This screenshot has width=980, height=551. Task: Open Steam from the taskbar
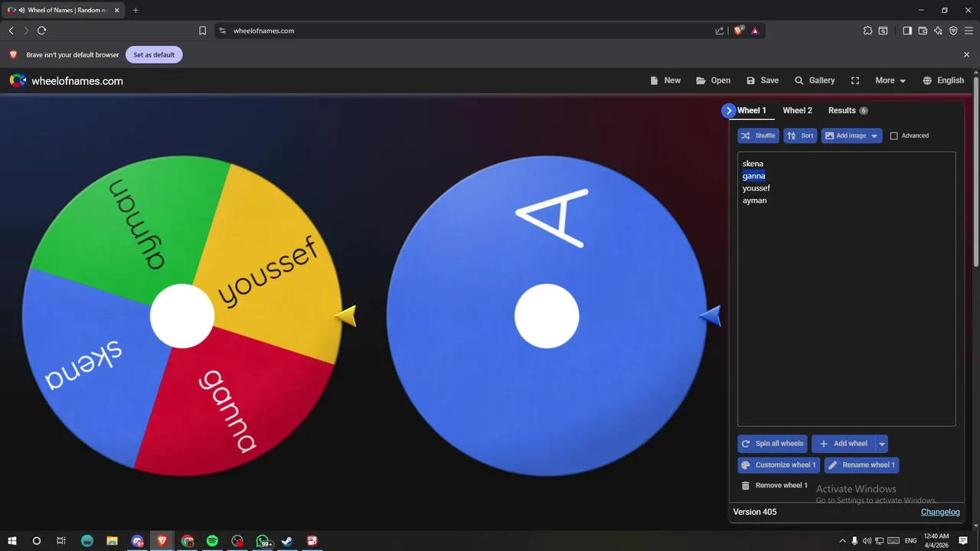[x=287, y=541]
